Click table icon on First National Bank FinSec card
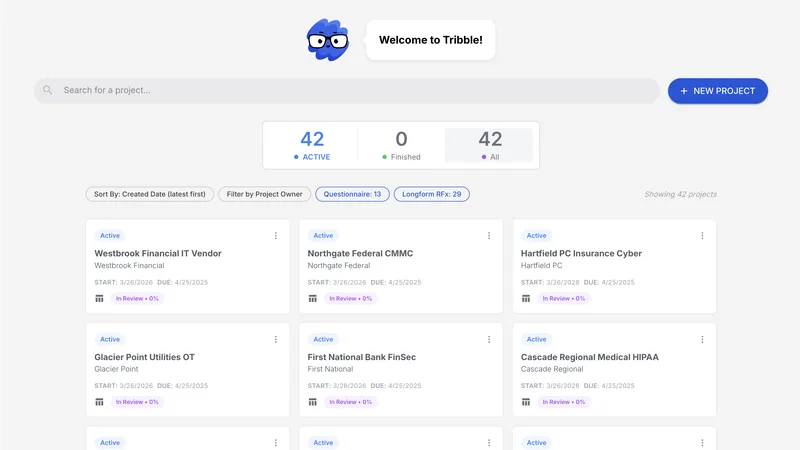The height and width of the screenshot is (450, 800). [x=313, y=402]
